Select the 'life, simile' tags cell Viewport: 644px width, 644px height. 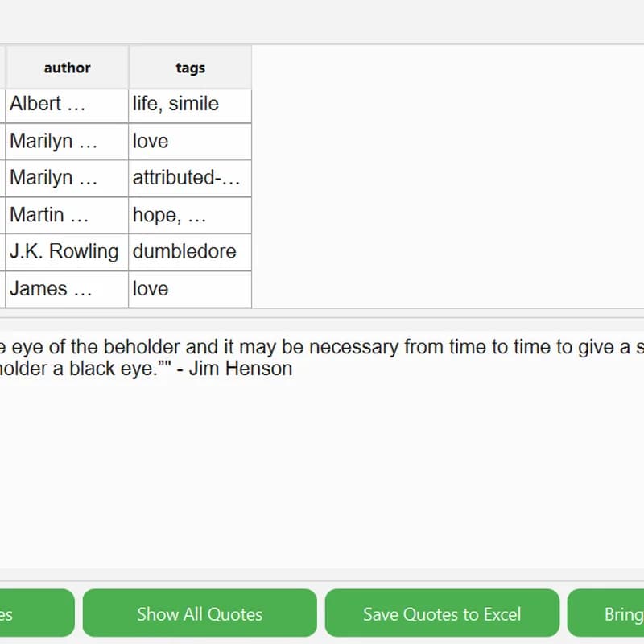tap(190, 105)
